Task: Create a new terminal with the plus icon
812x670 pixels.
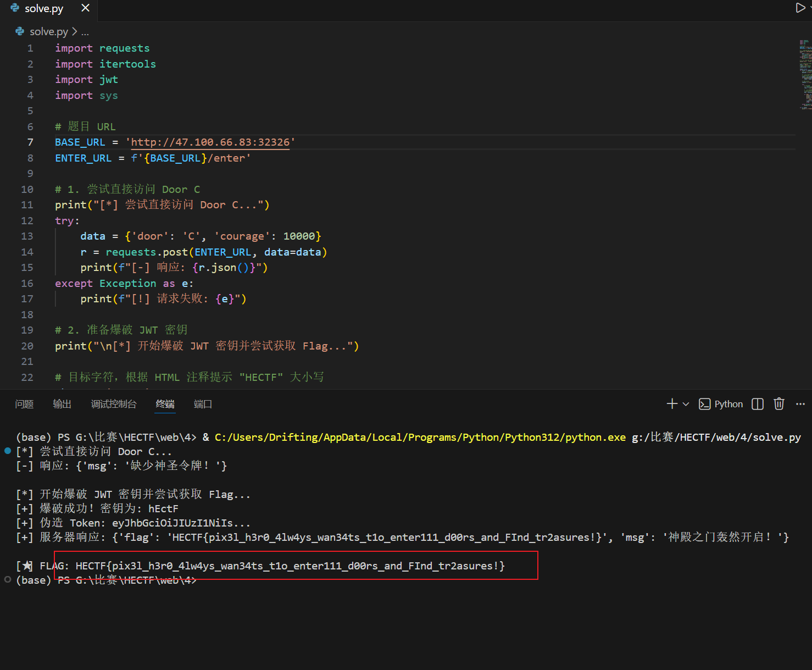Action: (671, 403)
